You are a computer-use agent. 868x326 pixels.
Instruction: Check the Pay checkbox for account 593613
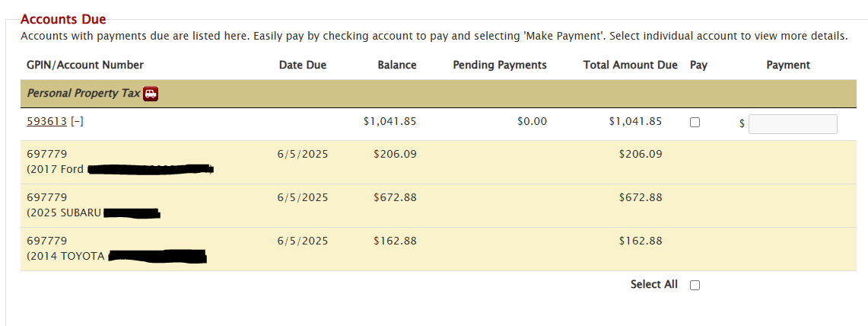(x=695, y=122)
